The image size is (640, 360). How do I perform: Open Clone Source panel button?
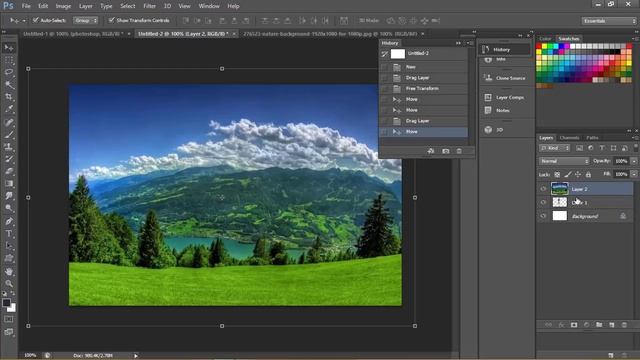point(505,78)
